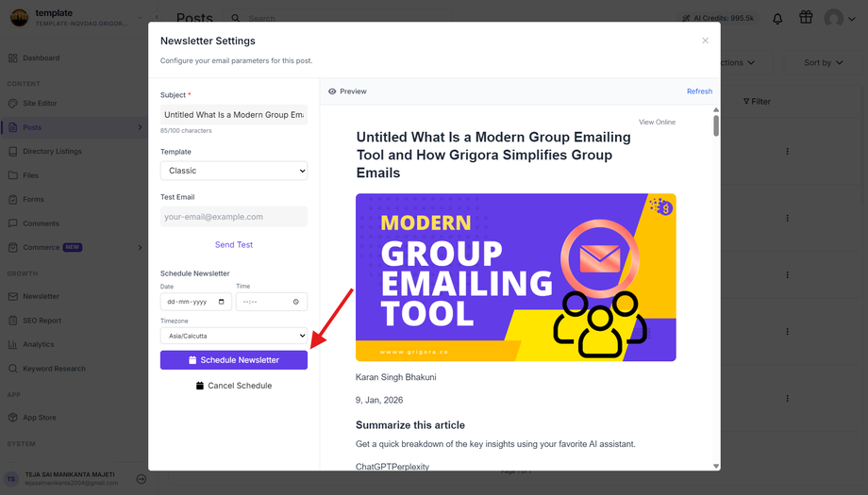This screenshot has height=495, width=868.
Task: Expand the Commerce menu chevron
Action: (140, 247)
